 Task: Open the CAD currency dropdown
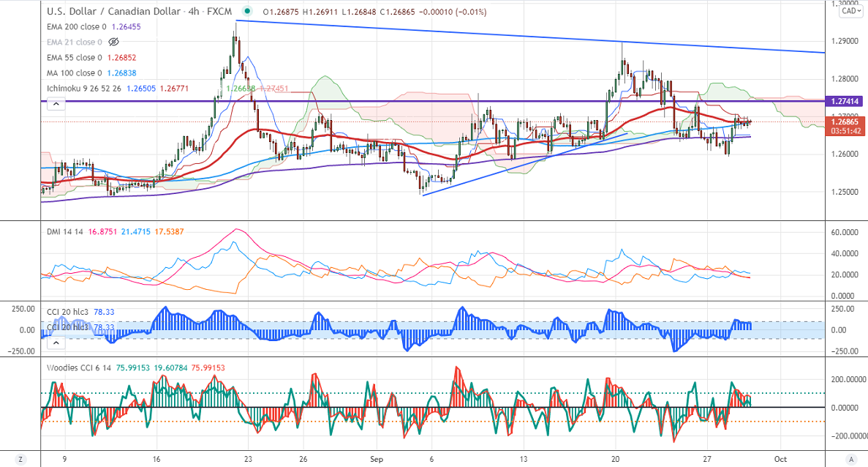[851, 11]
